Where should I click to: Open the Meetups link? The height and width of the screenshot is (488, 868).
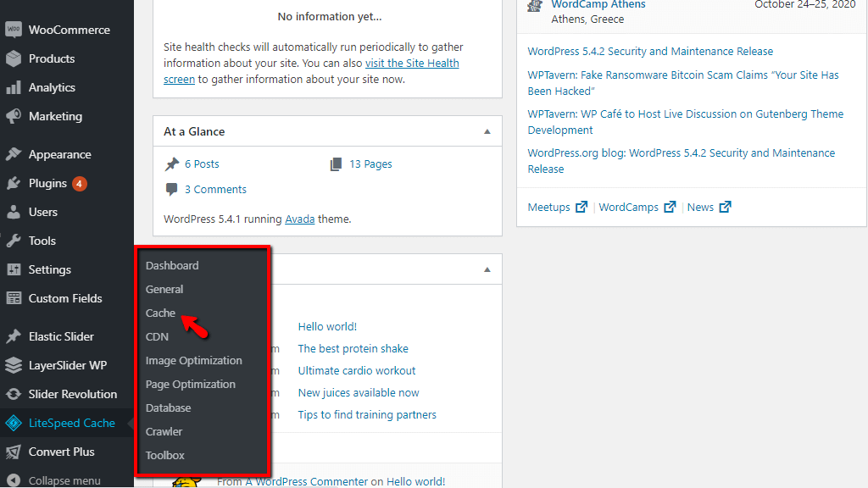548,207
